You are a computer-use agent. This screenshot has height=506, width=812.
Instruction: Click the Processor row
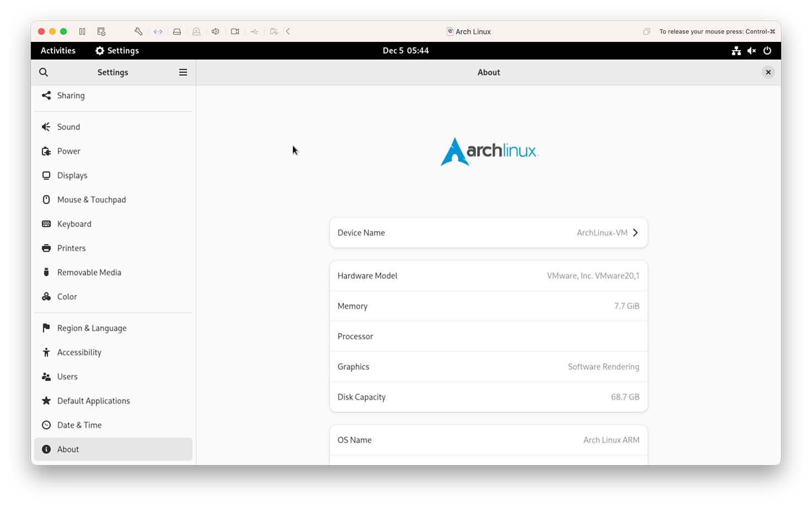(489, 336)
